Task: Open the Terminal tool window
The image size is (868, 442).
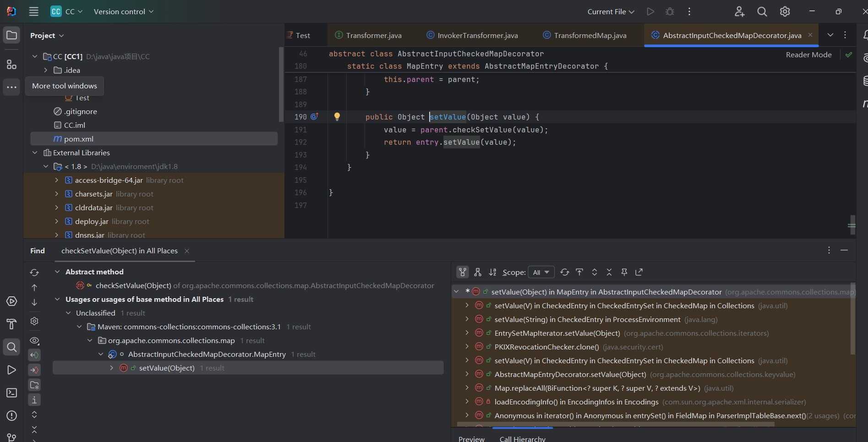Action: pyautogui.click(x=11, y=393)
